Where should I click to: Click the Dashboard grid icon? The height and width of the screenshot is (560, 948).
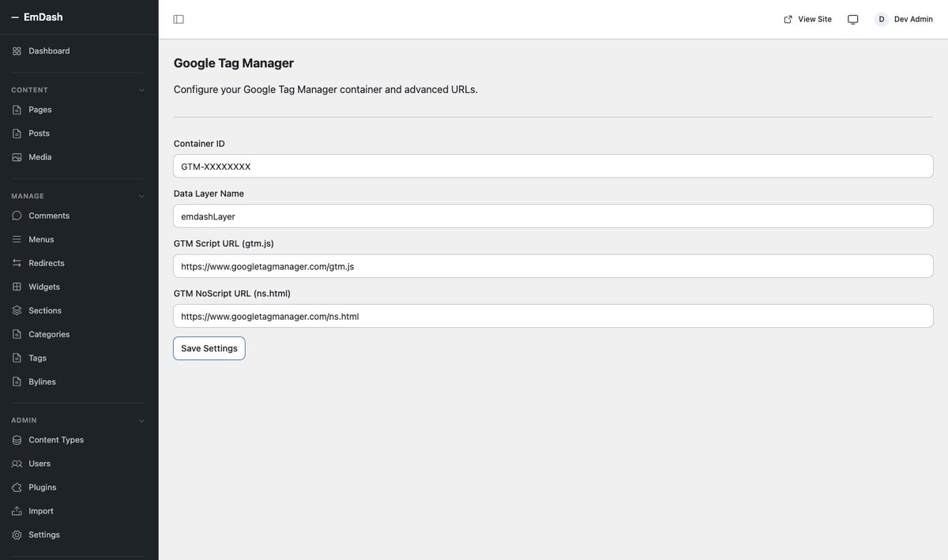click(x=17, y=51)
